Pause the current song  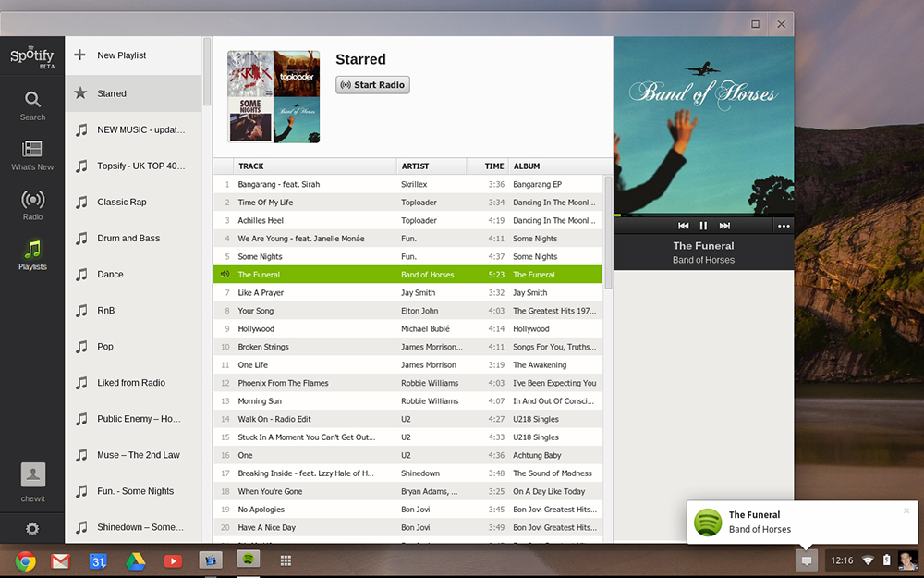click(x=703, y=226)
